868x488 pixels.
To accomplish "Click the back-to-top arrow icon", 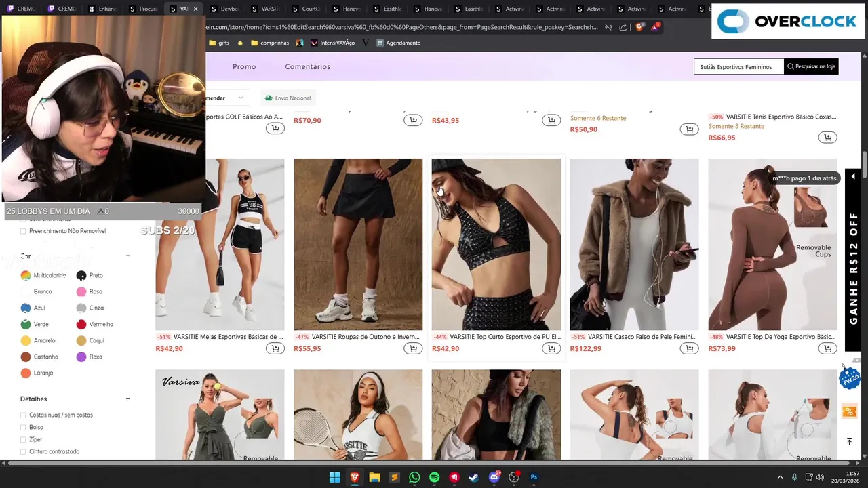I will click(849, 441).
